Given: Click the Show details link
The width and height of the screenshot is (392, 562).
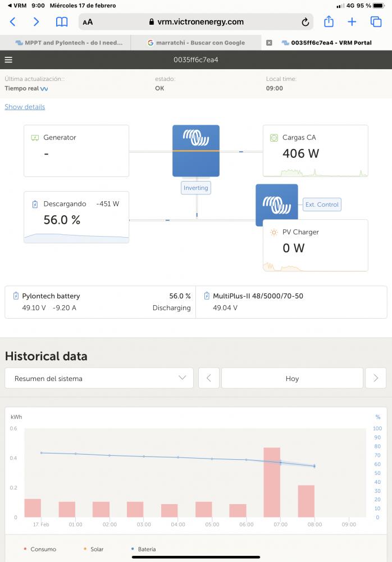Looking at the screenshot, I should tap(25, 107).
